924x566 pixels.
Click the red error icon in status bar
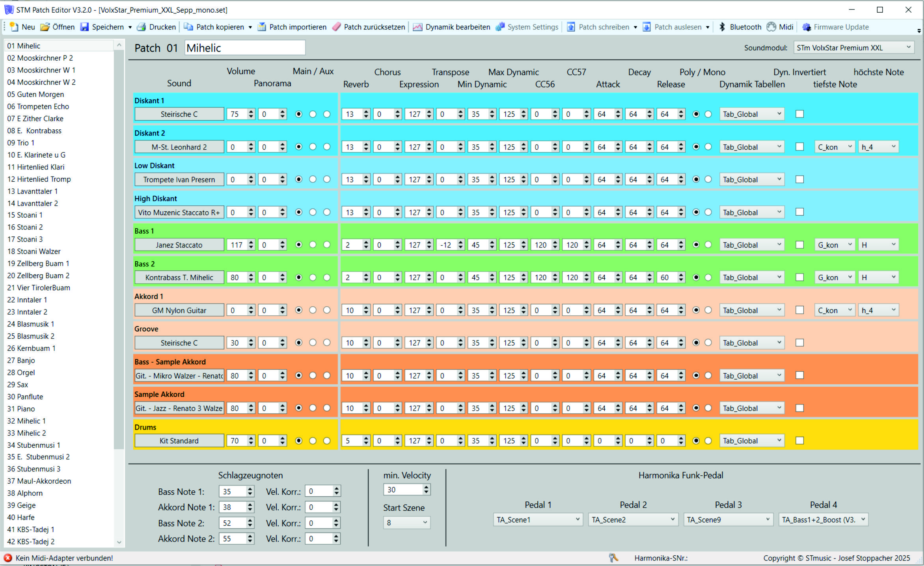[x=7, y=558]
